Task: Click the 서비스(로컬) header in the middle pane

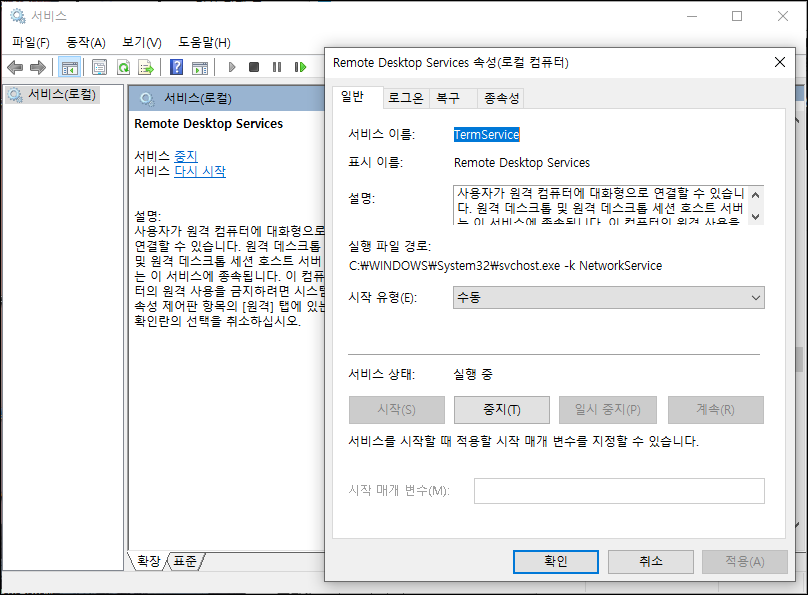Action: [x=198, y=98]
